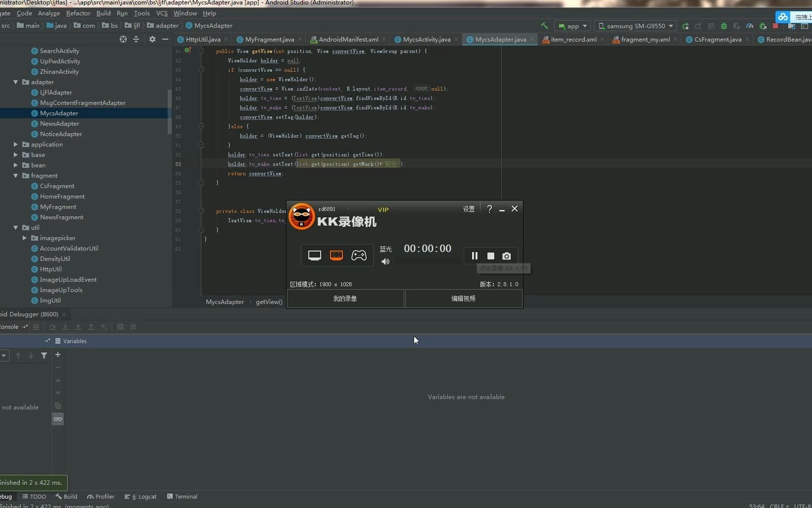Click getView() in editor breadcrumb
The height and width of the screenshot is (508, 812).
pyautogui.click(x=269, y=302)
